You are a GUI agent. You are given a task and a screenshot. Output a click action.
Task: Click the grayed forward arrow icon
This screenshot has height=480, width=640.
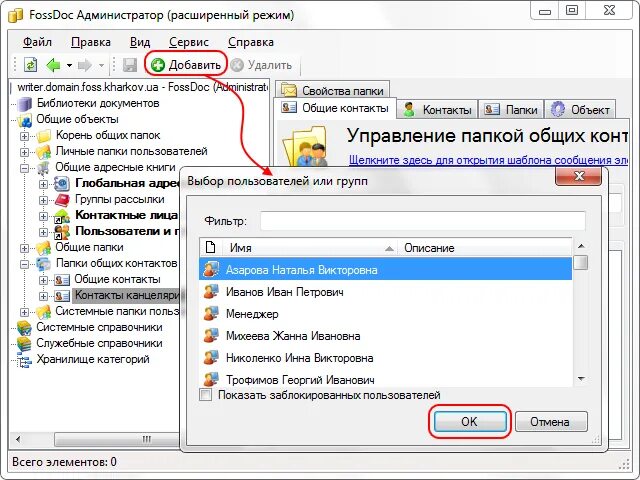coord(84,65)
